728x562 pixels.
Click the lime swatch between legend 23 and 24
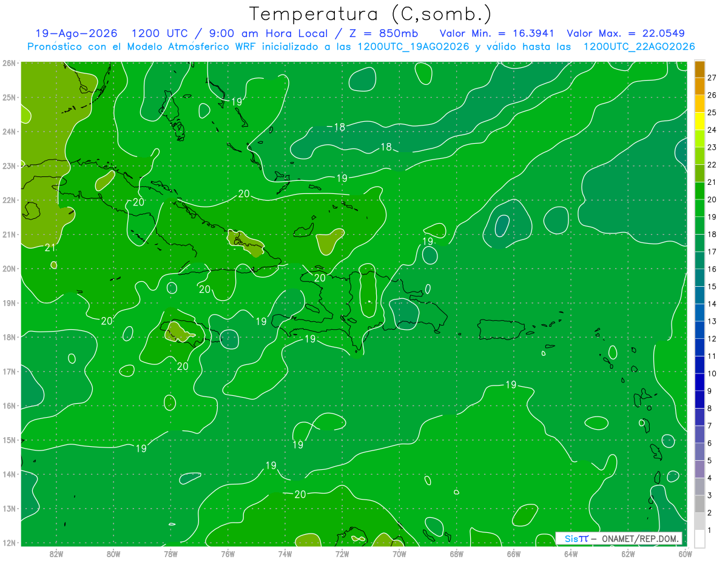pyautogui.click(x=699, y=138)
